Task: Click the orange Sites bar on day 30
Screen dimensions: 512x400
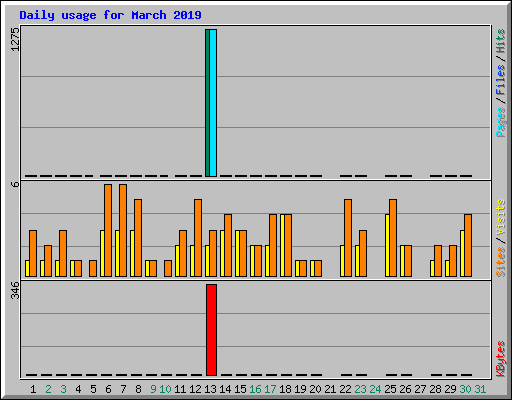Action: 468,245
